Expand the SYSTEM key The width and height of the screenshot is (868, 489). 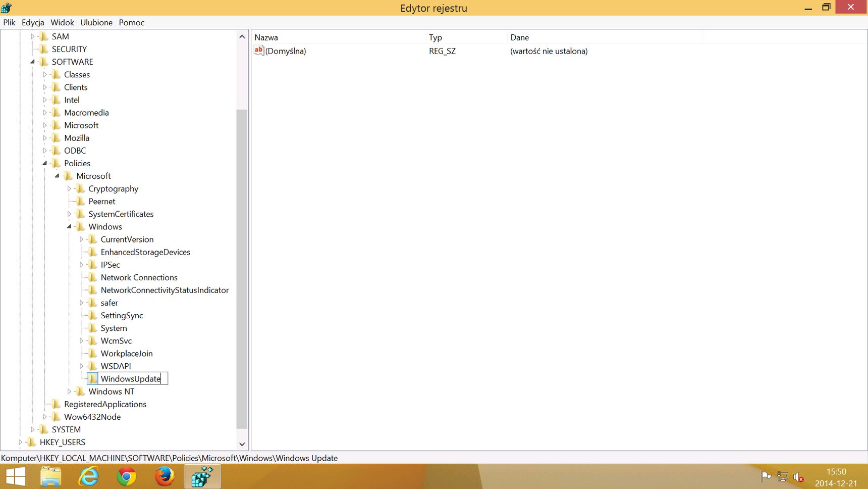point(32,429)
